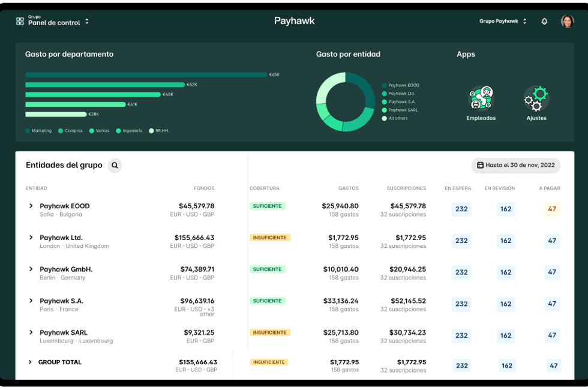The image size is (588, 390).
Task: Open the date filter Hasta el 30 de nov, 2022
Action: (x=515, y=166)
